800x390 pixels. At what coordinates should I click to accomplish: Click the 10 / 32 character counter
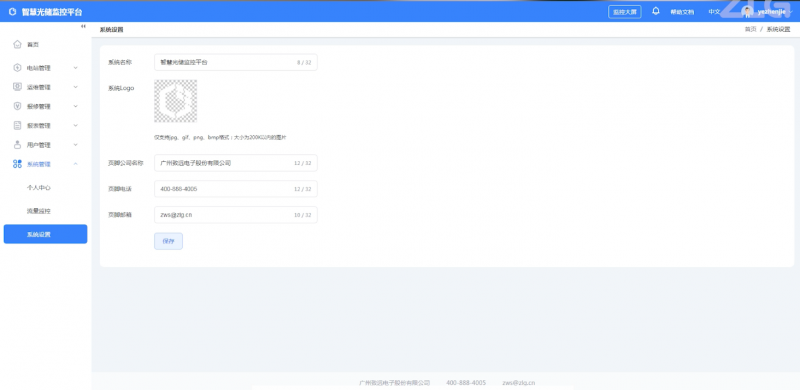click(303, 215)
